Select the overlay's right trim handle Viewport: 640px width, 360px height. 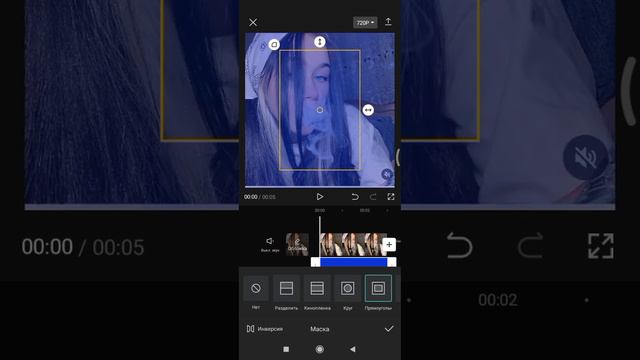click(x=391, y=262)
